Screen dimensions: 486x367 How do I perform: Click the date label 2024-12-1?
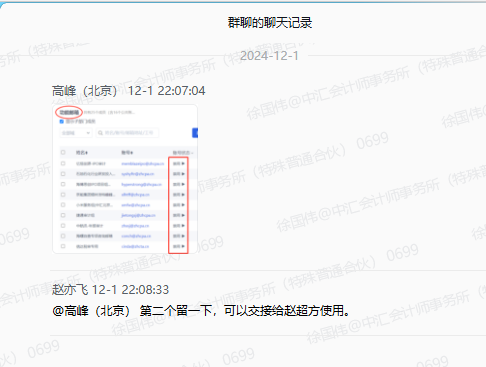tap(269, 56)
